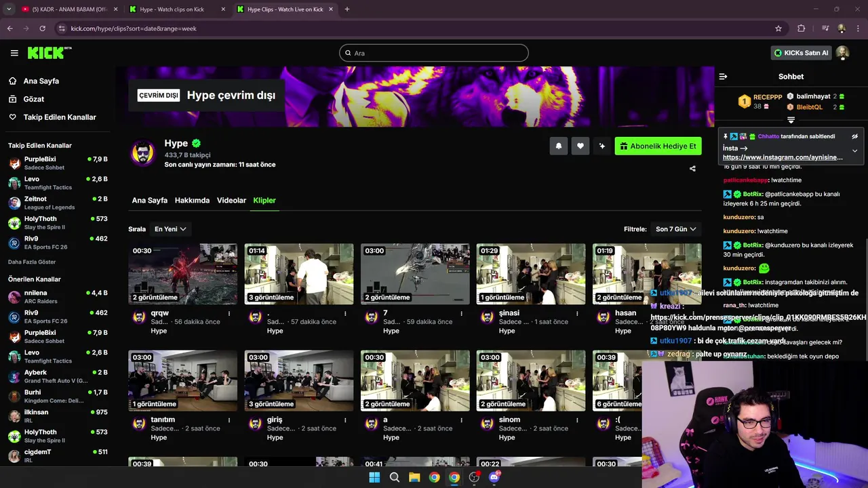Open File Explorer from the taskbar
Viewport: 868px width, 488px height.
[x=414, y=477]
